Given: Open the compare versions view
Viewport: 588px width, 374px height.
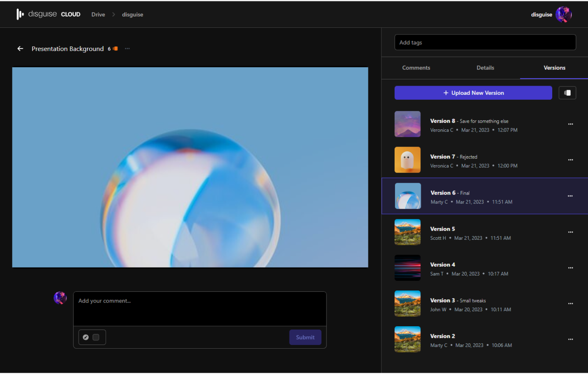Looking at the screenshot, I should tap(567, 93).
